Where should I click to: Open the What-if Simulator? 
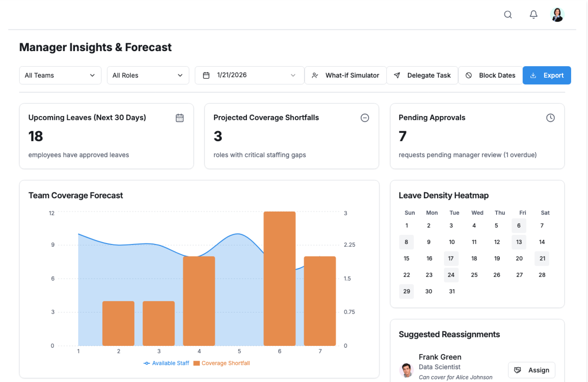(345, 75)
